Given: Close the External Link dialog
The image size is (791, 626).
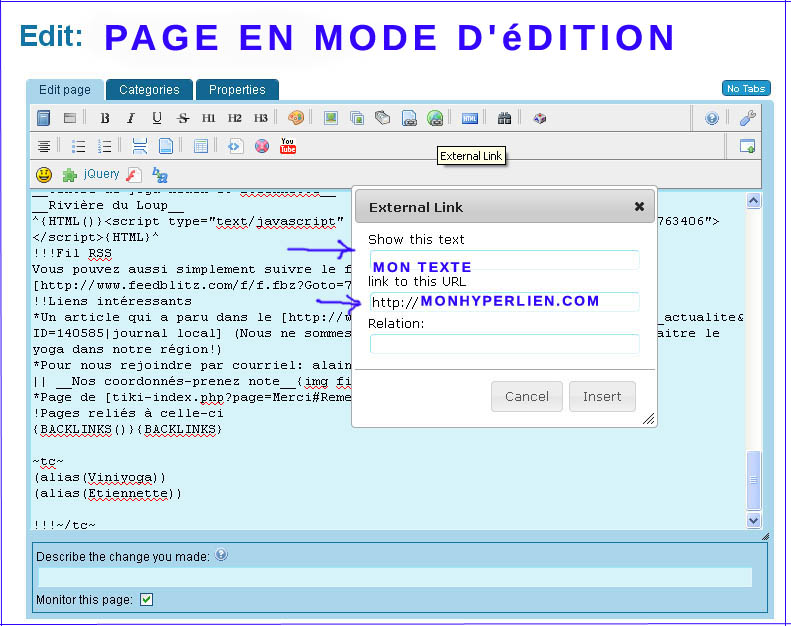Looking at the screenshot, I should pyautogui.click(x=639, y=207).
